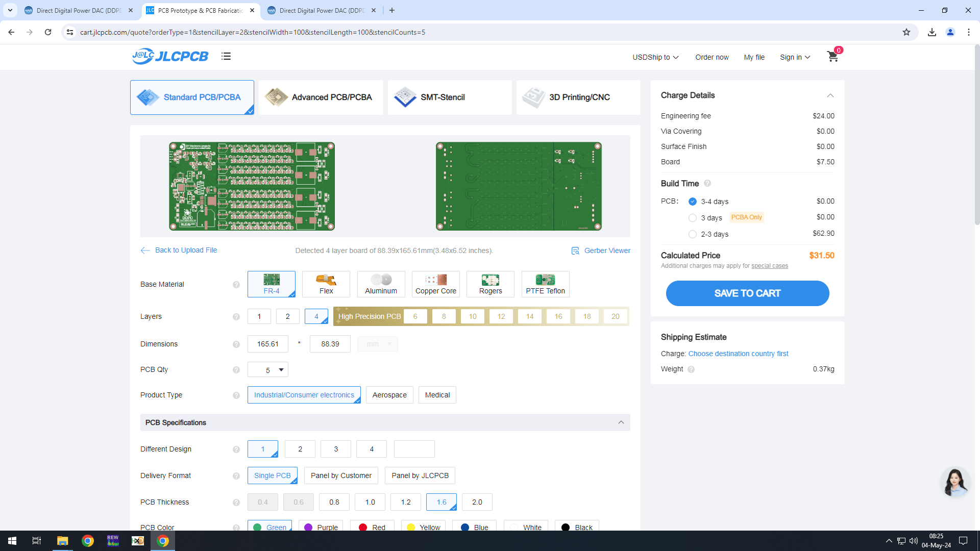Open Windows Start menu
Screen dimensions: 980x551
coord(12,541)
